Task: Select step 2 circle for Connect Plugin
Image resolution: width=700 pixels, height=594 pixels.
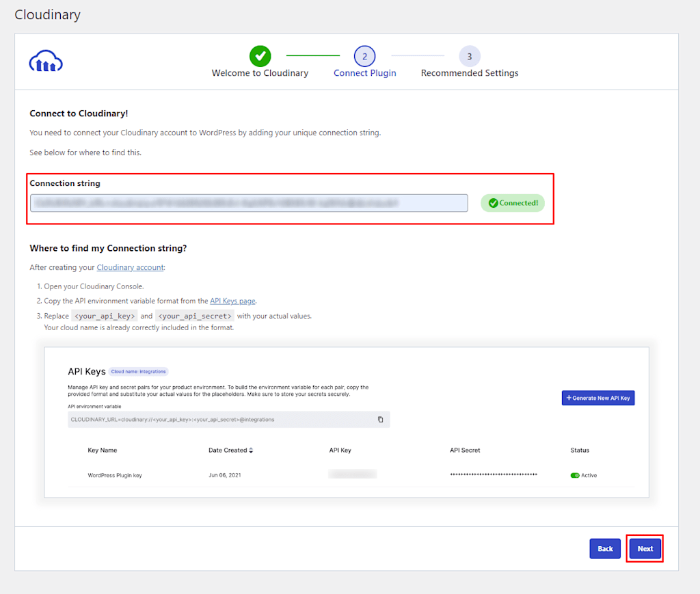Action: click(x=365, y=56)
